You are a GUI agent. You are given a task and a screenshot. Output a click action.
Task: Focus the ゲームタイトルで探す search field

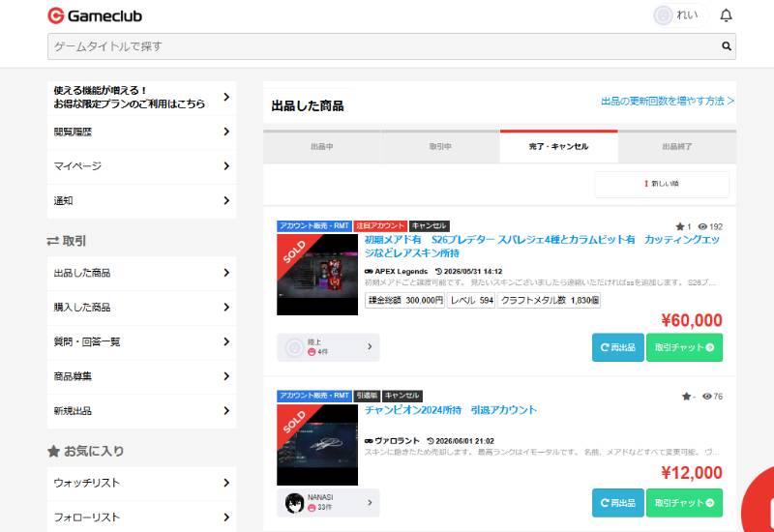coord(385,46)
